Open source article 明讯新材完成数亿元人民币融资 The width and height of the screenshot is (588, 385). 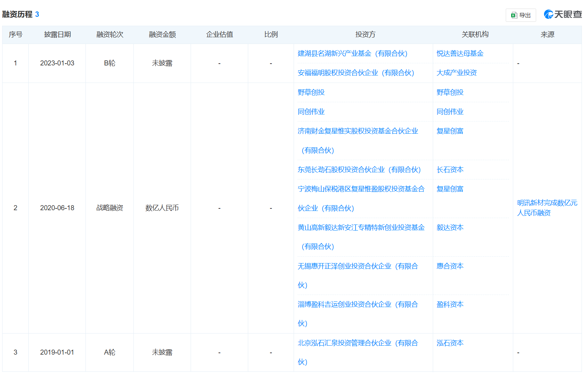click(x=547, y=208)
